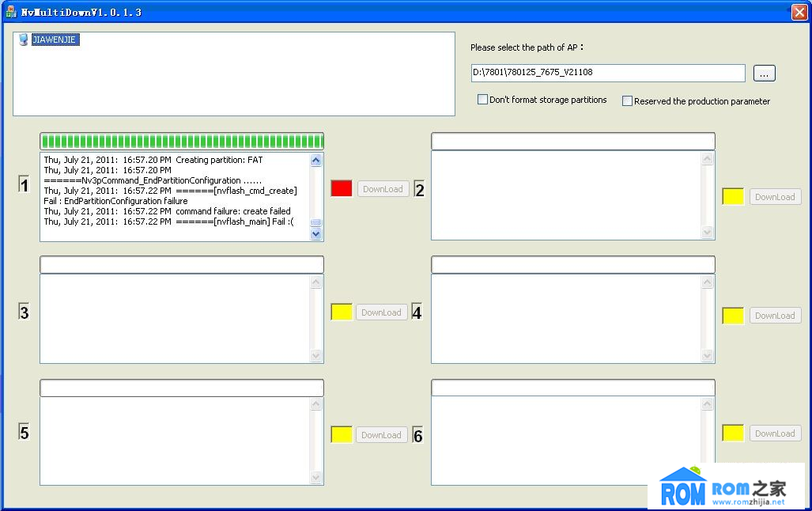
Task: Close the NvMultiDown window
Action: pos(799,12)
